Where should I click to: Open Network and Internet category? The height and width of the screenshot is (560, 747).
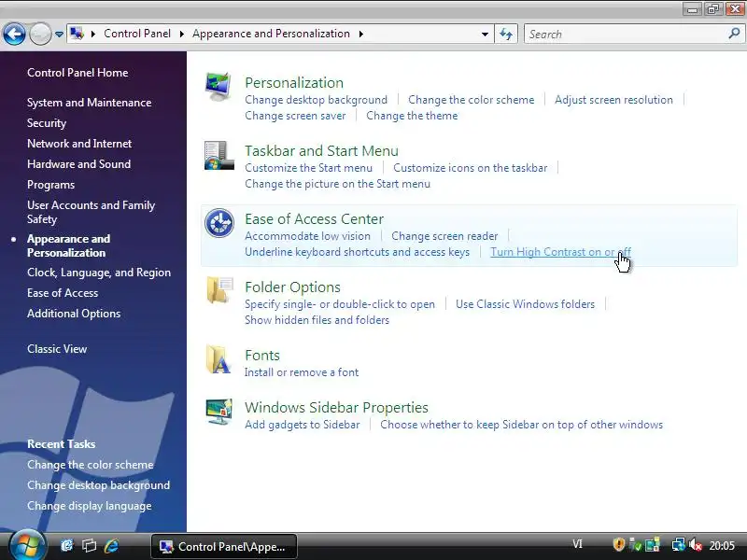point(79,144)
